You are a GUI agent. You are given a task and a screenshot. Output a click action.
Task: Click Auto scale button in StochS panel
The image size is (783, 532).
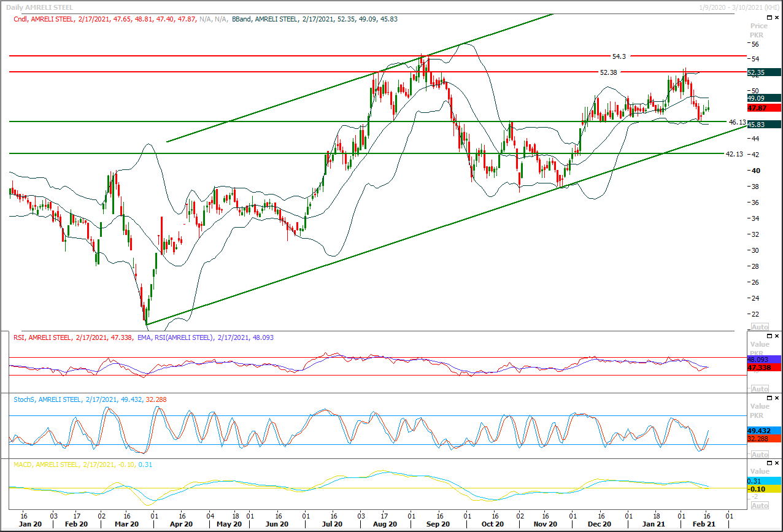pyautogui.click(x=760, y=455)
